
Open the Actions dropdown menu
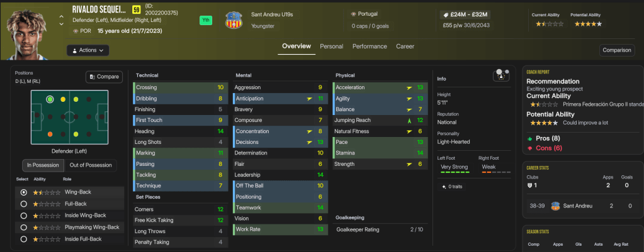pos(88,50)
